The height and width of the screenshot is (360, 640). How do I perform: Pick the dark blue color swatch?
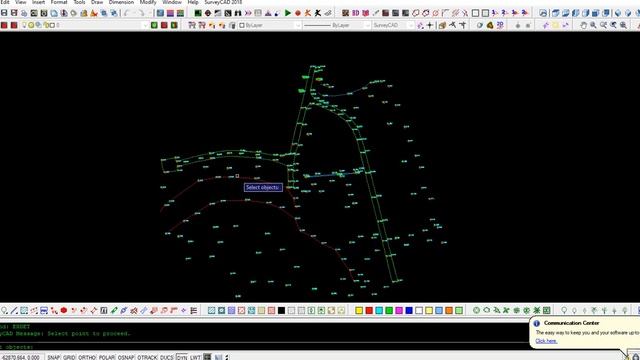point(409,311)
